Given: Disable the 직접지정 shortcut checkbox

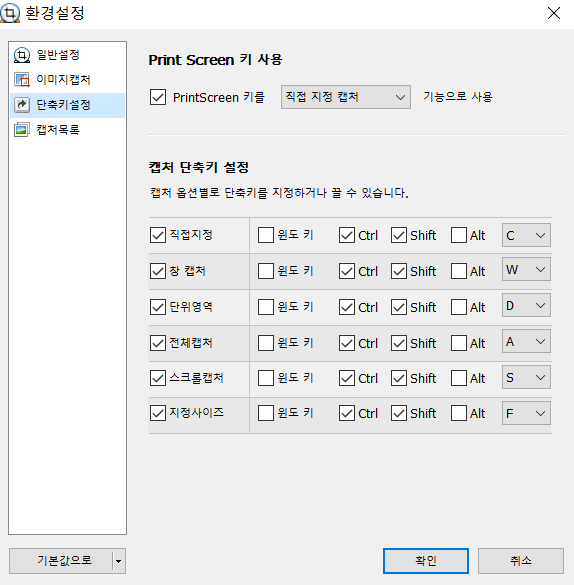Looking at the screenshot, I should coord(158,235).
